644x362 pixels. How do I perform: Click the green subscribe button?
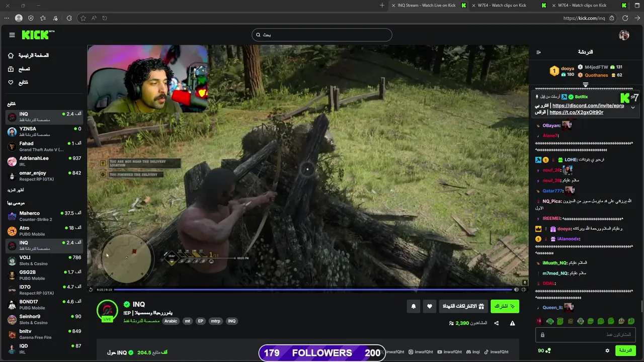pos(505,306)
